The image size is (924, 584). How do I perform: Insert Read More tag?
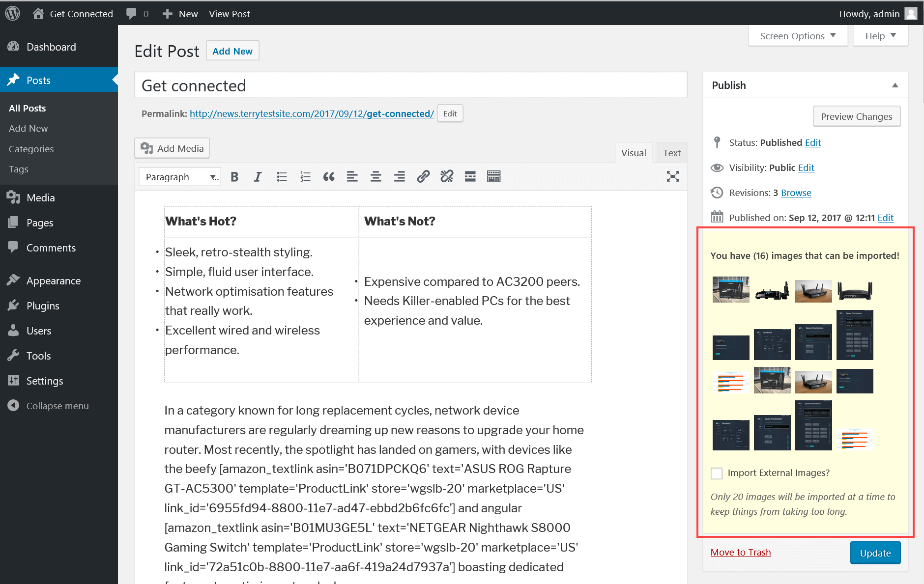click(x=470, y=177)
